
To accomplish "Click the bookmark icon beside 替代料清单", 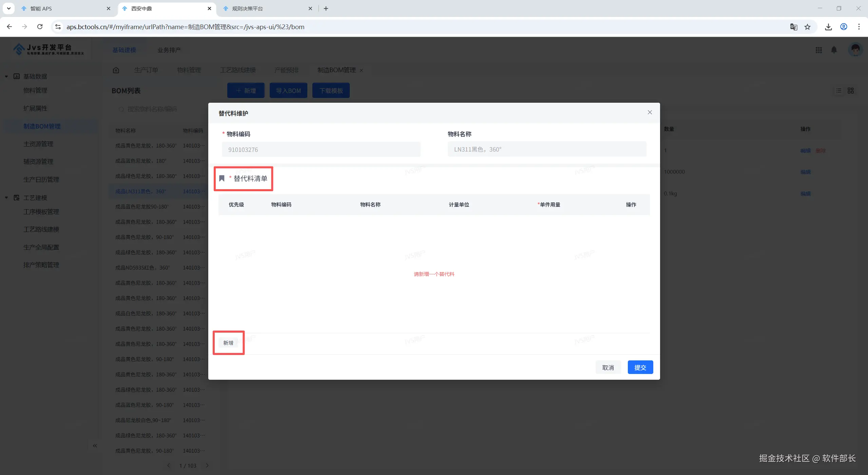I will pyautogui.click(x=222, y=178).
